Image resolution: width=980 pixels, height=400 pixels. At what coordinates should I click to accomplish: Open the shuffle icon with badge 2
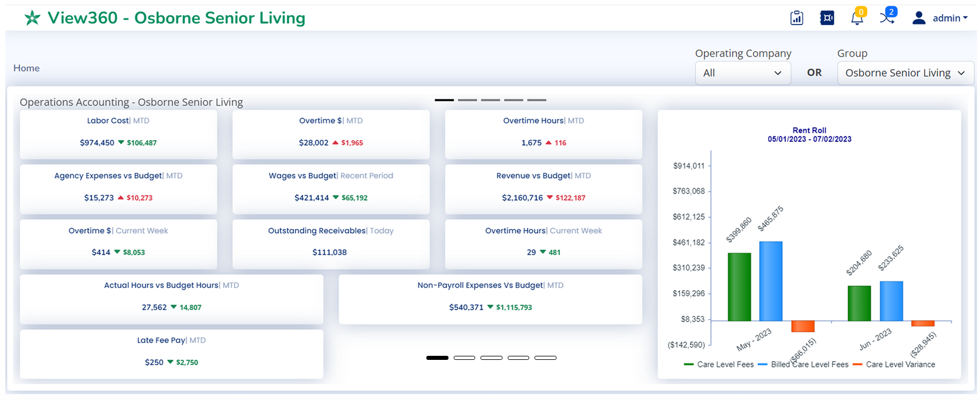tap(886, 17)
